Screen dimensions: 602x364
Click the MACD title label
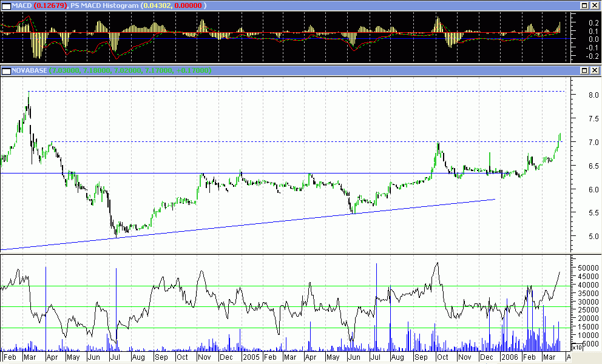[21, 5]
